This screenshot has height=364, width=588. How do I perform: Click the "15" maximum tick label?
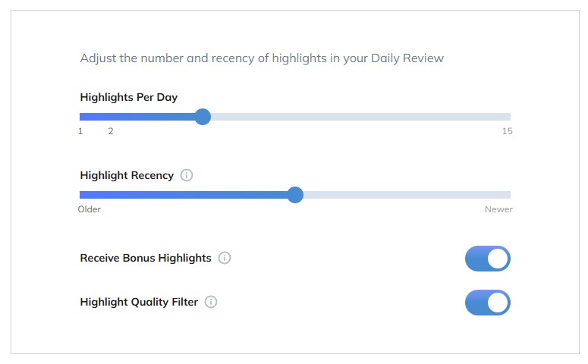[507, 131]
